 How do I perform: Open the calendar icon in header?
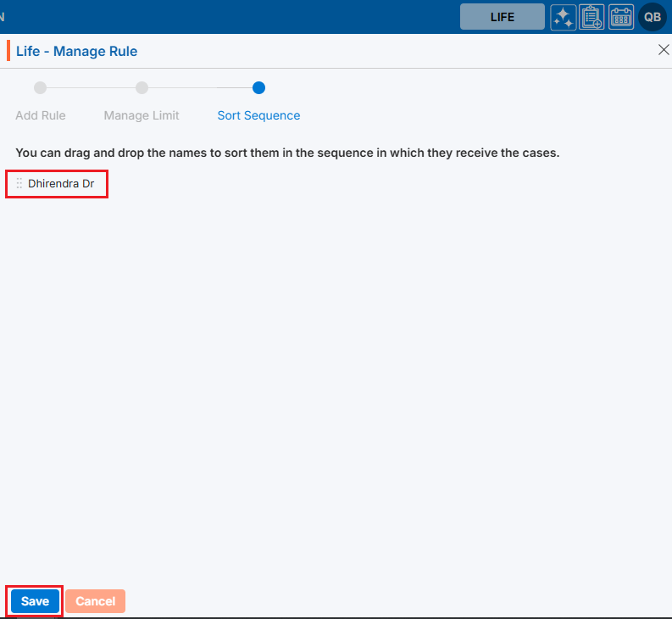pyautogui.click(x=621, y=17)
